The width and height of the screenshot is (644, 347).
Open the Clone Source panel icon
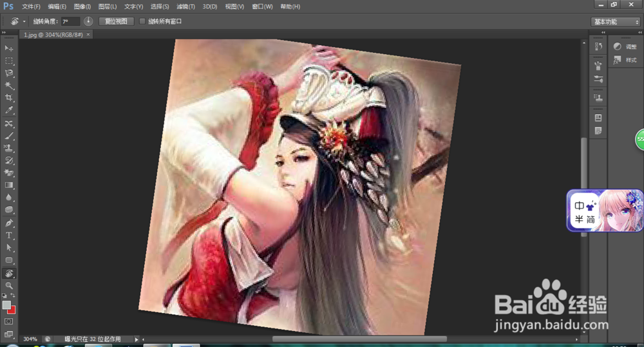[x=598, y=98]
